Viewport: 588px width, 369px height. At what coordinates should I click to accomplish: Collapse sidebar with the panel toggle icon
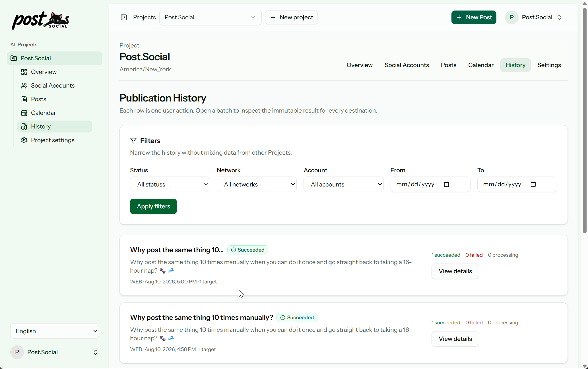(124, 17)
